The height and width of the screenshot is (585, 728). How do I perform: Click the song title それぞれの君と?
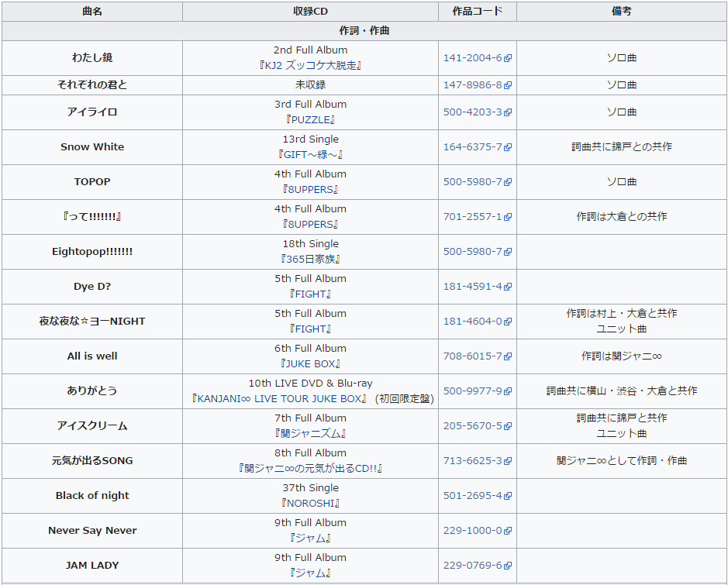click(x=92, y=84)
